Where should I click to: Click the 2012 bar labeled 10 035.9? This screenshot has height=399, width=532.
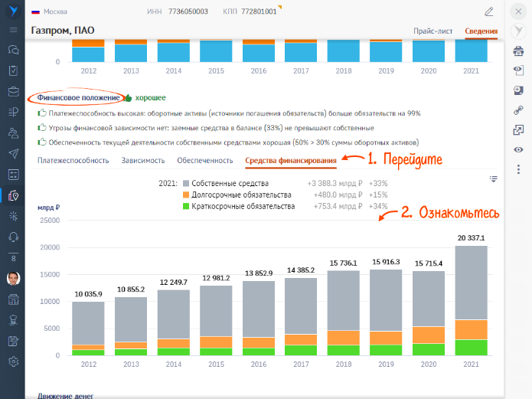point(88,329)
